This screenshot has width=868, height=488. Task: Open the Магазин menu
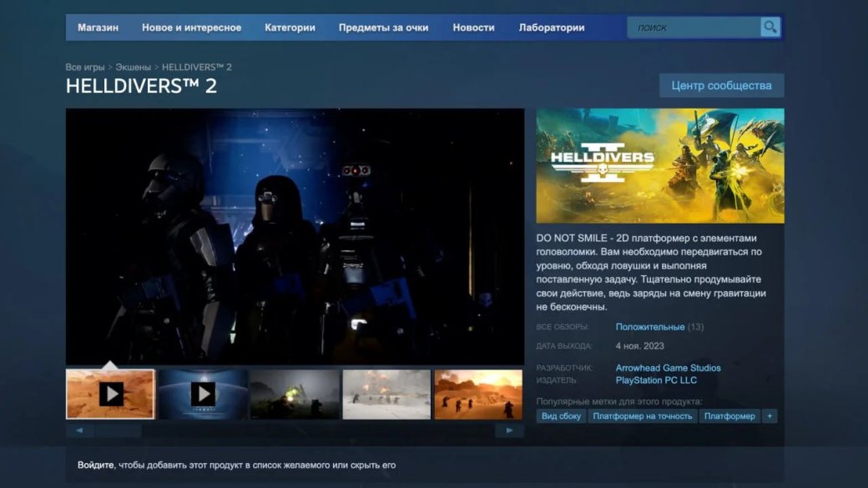tap(98, 28)
